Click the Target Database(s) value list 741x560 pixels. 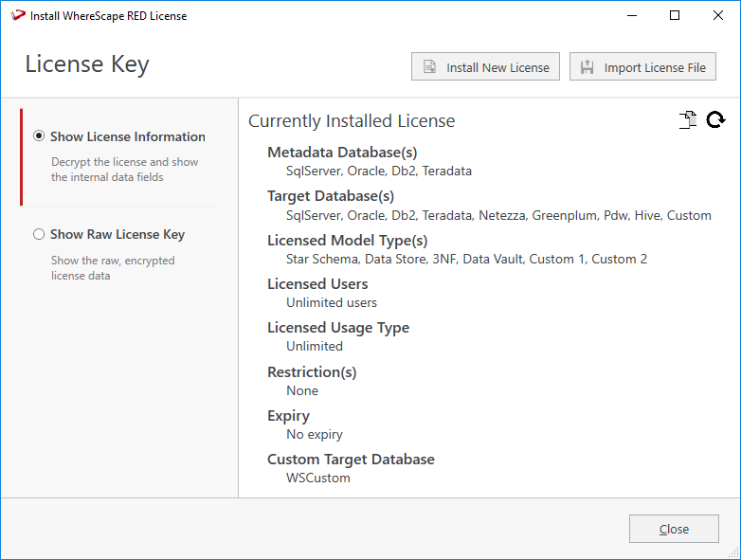click(x=498, y=215)
